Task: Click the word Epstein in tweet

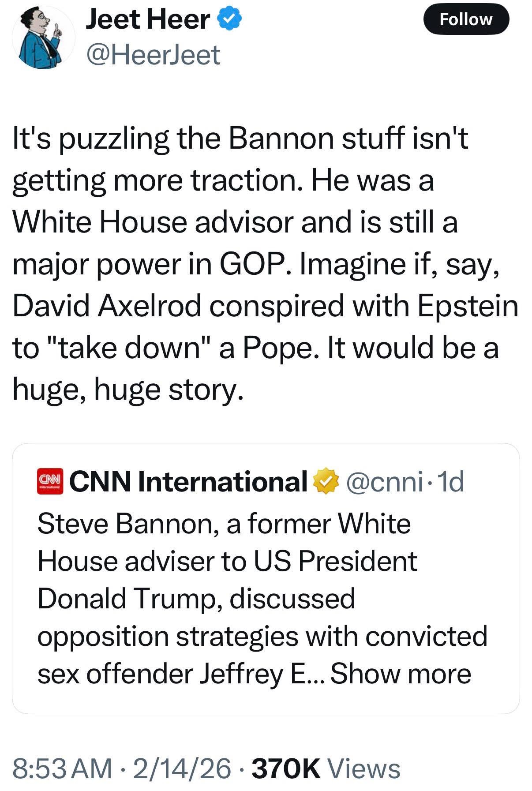Action: [x=468, y=306]
